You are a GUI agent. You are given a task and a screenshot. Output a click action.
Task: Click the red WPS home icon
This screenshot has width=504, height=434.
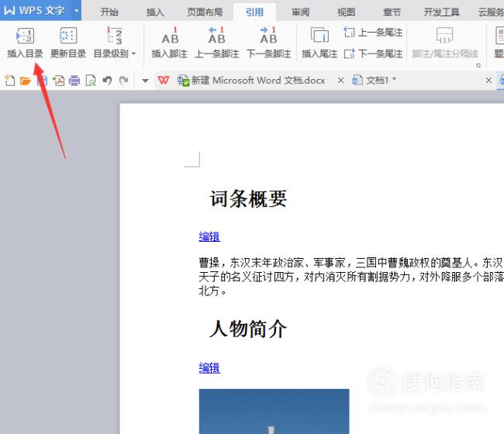[164, 80]
